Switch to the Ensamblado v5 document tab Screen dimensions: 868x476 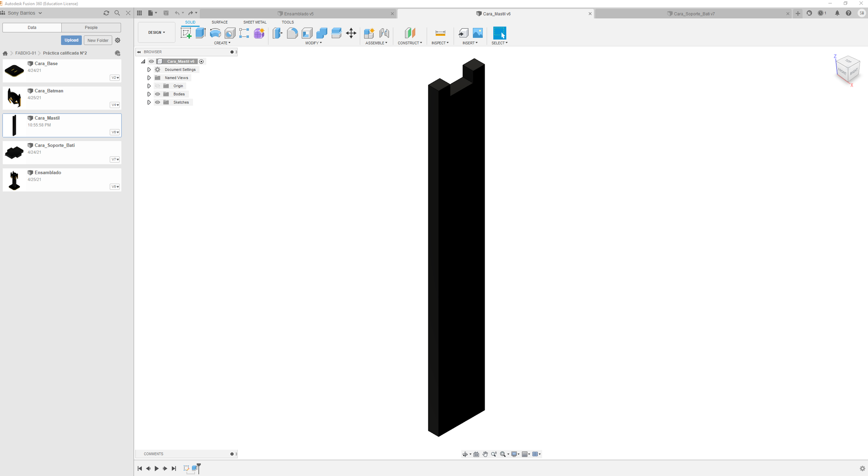298,14
